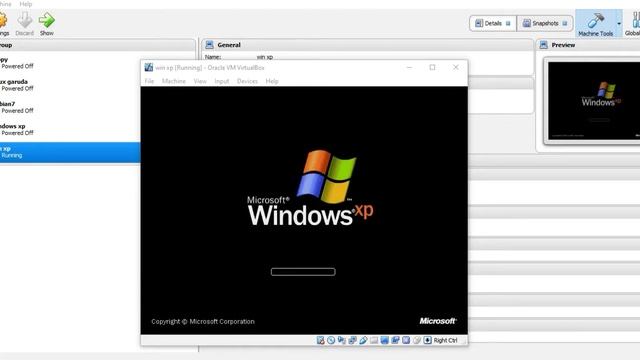Select the running win xp machine
Screen dimensions: 640x360
pos(70,152)
